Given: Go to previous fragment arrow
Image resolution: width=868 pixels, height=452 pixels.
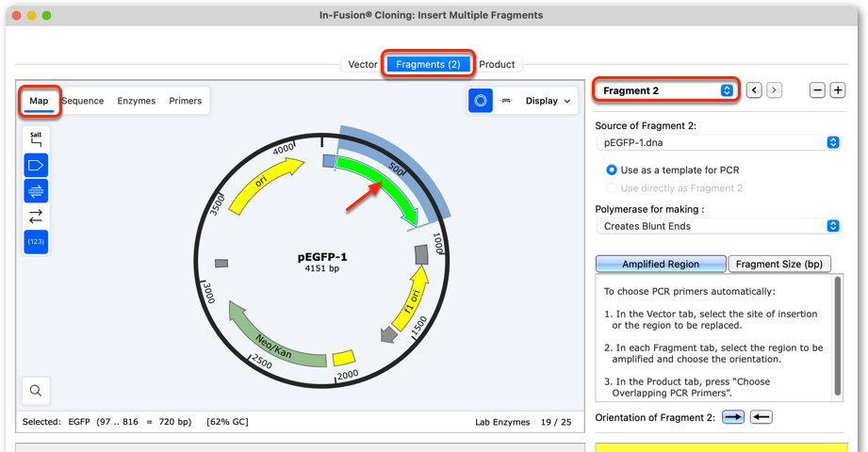Looking at the screenshot, I should tap(754, 90).
